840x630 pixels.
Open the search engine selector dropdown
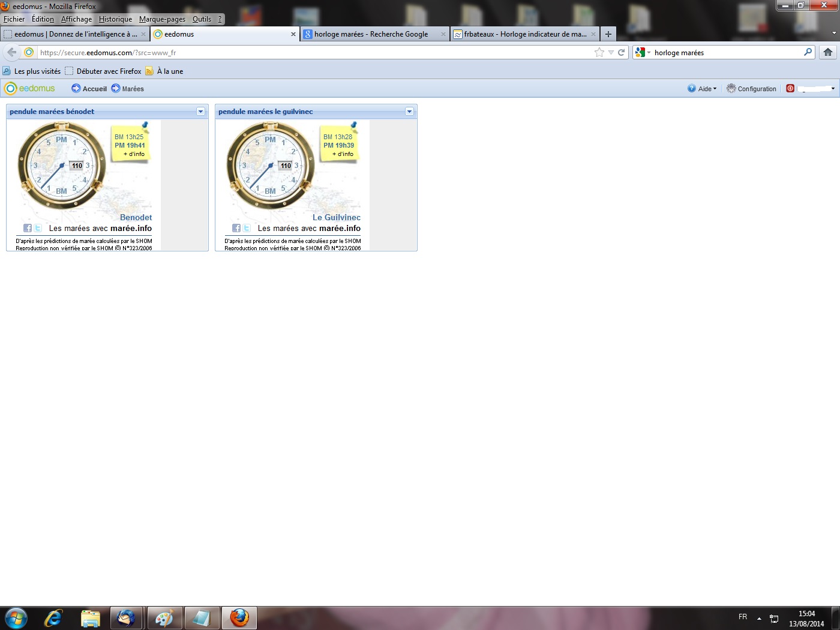point(643,53)
